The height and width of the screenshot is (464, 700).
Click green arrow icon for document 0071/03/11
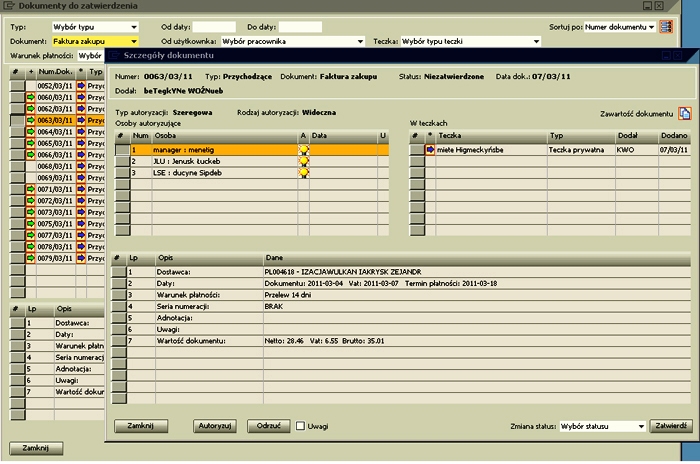coord(30,189)
